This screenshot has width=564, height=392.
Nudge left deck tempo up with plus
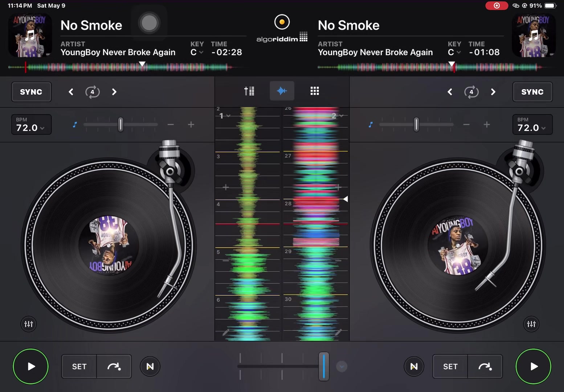pos(191,124)
